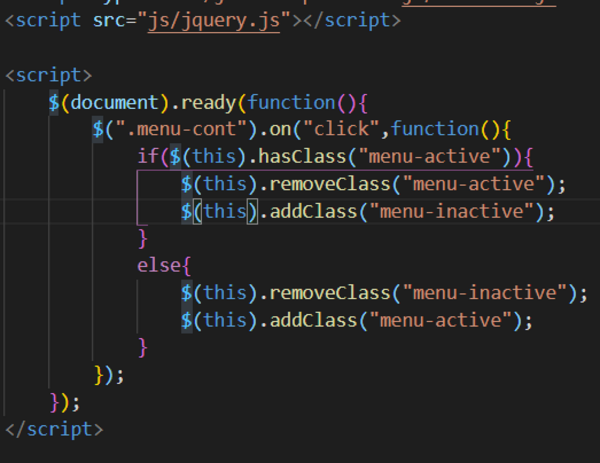Image resolution: width=600 pixels, height=463 pixels.
Task: Click the closing </script> tag at bottom
Action: [54, 429]
